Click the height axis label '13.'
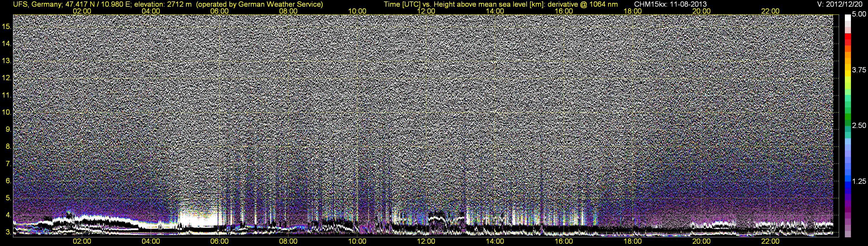 (7, 61)
